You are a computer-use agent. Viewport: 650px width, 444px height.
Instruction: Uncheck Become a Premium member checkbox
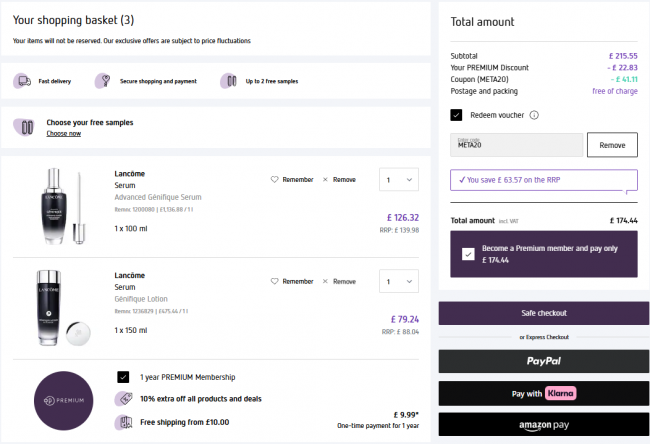468,254
